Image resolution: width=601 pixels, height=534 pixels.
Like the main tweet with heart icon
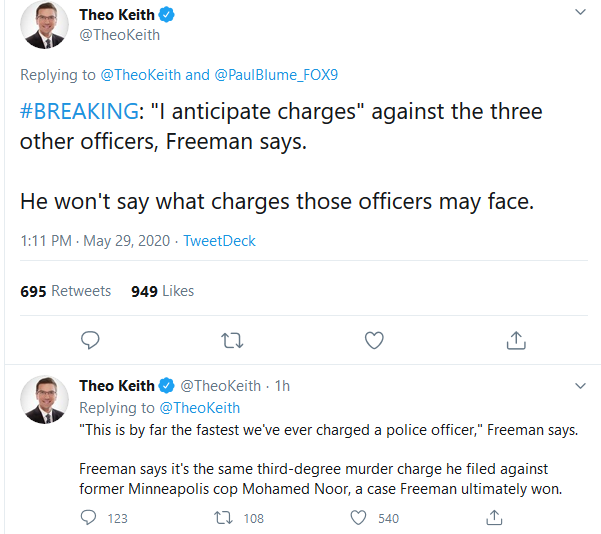[374, 340]
